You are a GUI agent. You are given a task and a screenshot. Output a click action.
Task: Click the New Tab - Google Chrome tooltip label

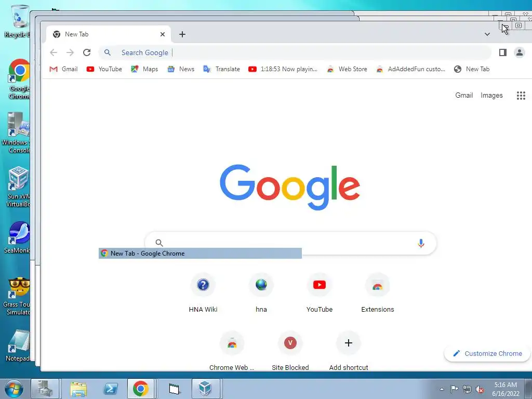200,254
